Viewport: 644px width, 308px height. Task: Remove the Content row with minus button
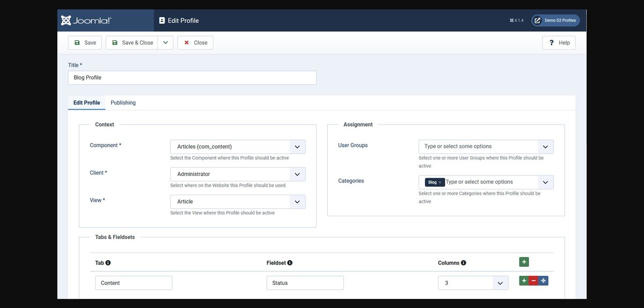tap(533, 281)
